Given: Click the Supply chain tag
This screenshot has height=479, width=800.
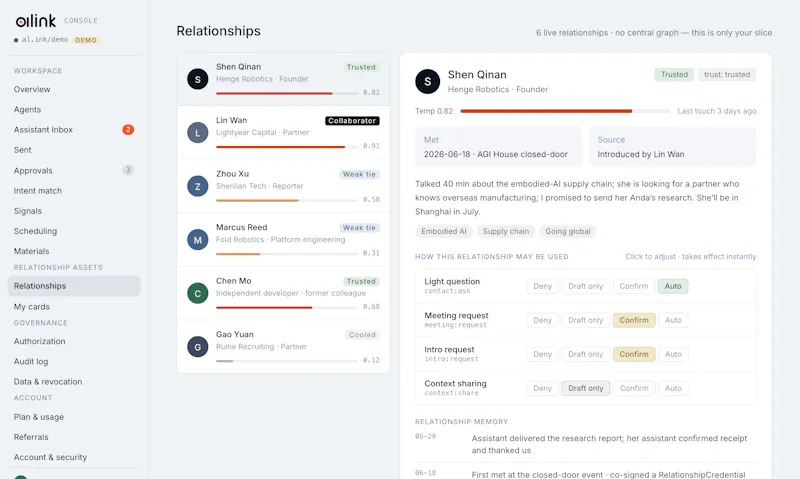Looking at the screenshot, I should (x=506, y=232).
